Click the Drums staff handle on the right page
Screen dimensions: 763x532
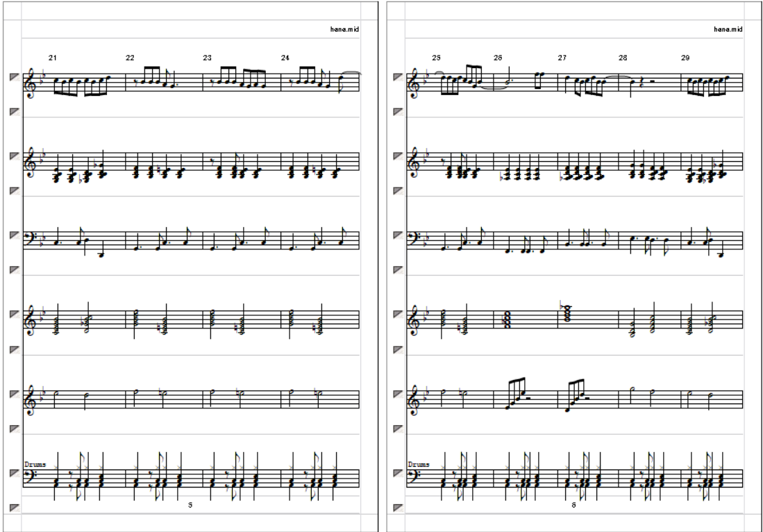coord(398,473)
